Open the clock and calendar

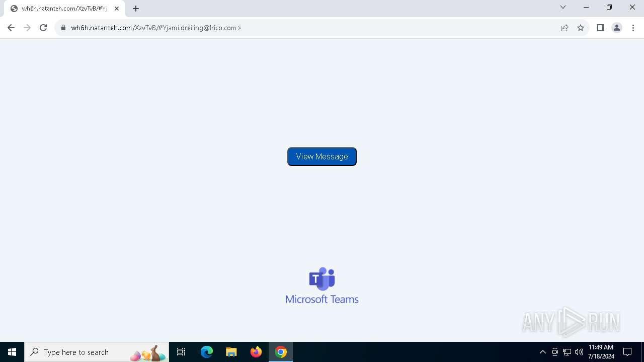click(x=601, y=352)
